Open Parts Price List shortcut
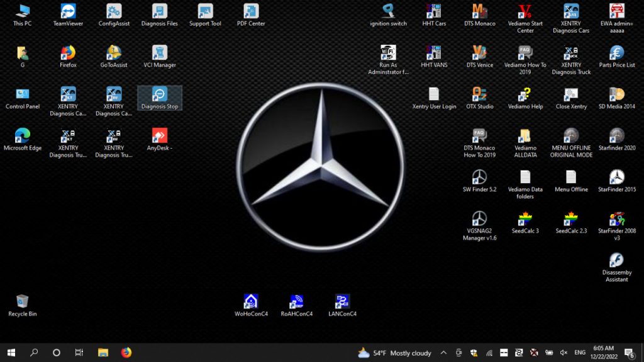The width and height of the screenshot is (644, 362). coord(616,57)
